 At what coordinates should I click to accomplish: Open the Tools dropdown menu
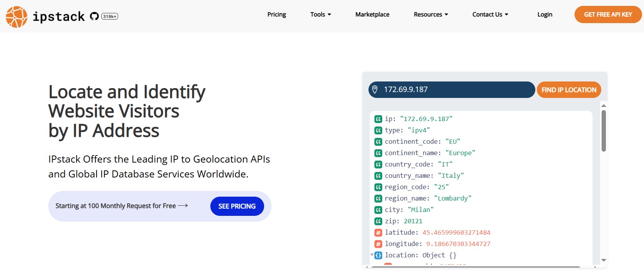pos(321,14)
